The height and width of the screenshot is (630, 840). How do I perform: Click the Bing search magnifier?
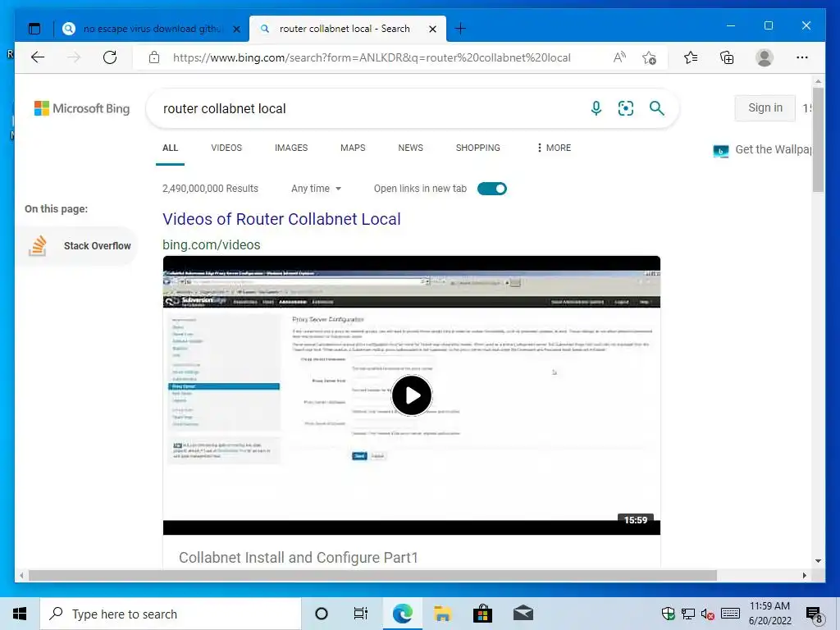657,108
